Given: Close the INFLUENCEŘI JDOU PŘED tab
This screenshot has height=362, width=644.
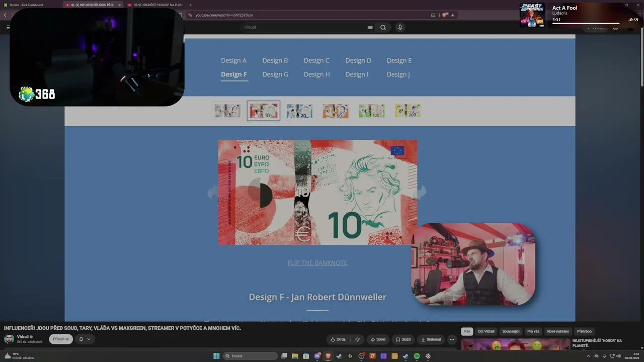Looking at the screenshot, I should pyautogui.click(x=119, y=5).
